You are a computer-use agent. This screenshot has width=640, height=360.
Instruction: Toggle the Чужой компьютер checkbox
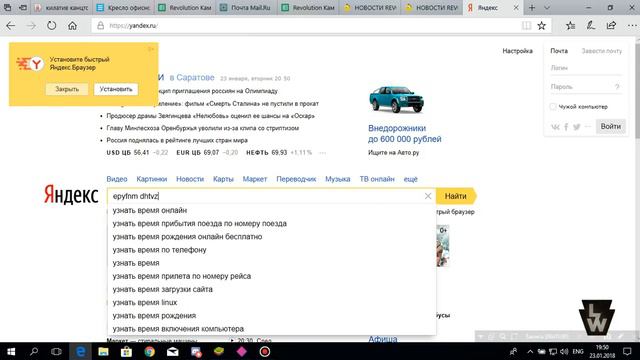[x=553, y=107]
